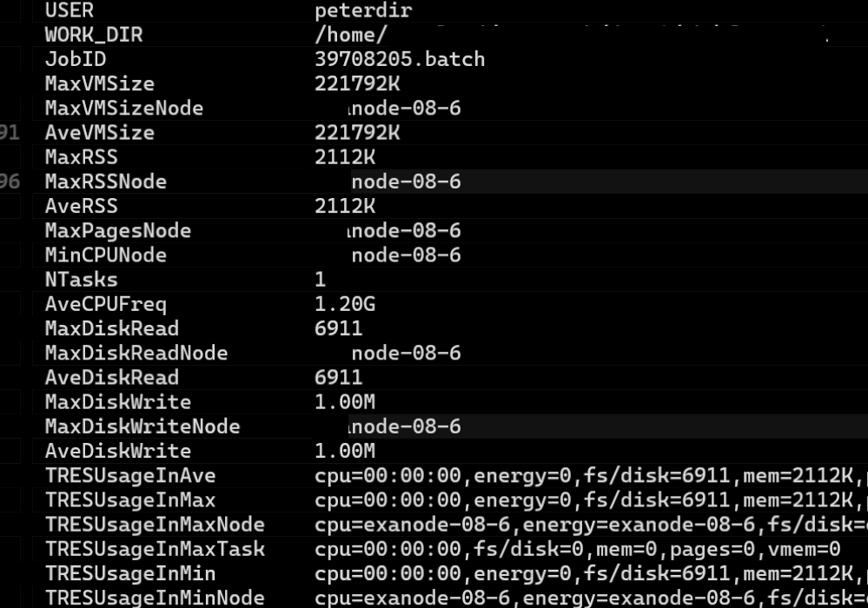
Task: Click the MaxDiskReadNode label
Action: (136, 353)
